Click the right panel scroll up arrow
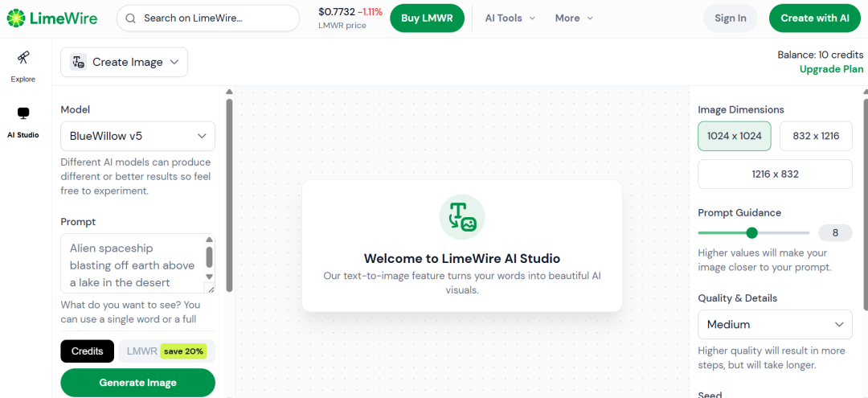 click(866, 92)
